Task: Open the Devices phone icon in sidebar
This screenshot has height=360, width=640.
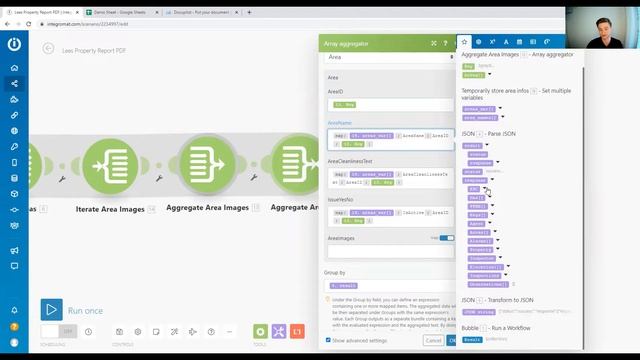Action: coord(14,162)
